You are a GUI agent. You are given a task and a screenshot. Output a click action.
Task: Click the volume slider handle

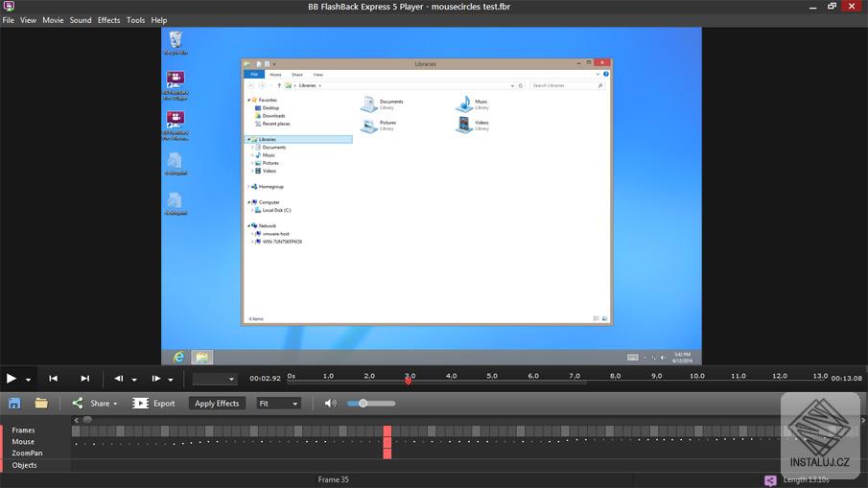363,404
